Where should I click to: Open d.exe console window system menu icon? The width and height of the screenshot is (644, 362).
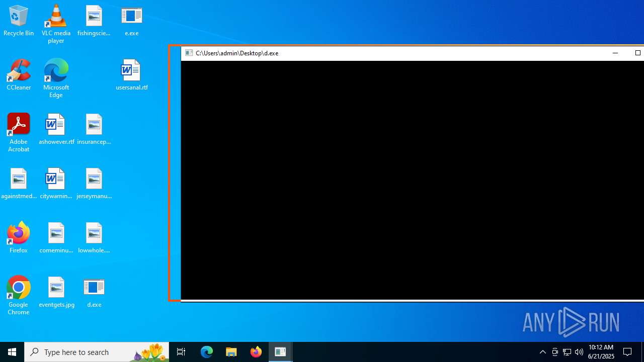(189, 53)
